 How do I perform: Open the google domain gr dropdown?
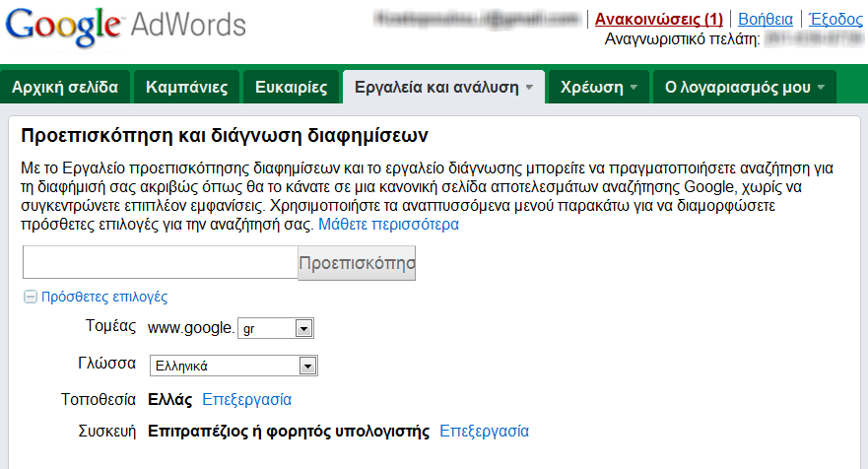pos(276,328)
